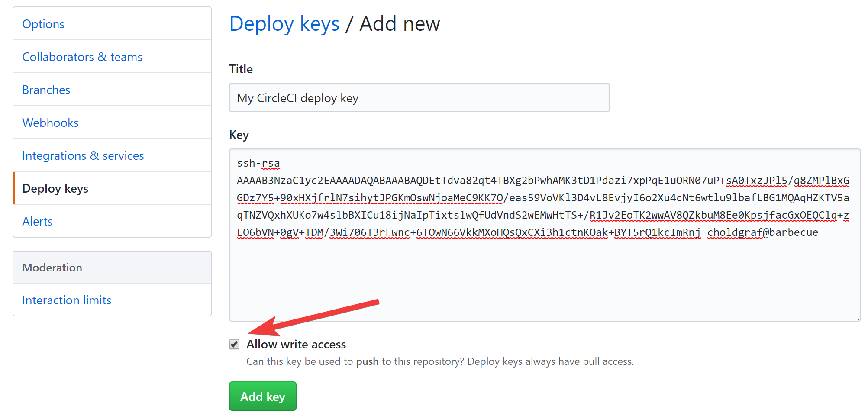Open Integrations & services in the sidebar
Image resolution: width=868 pixels, height=416 pixels.
pos(83,156)
